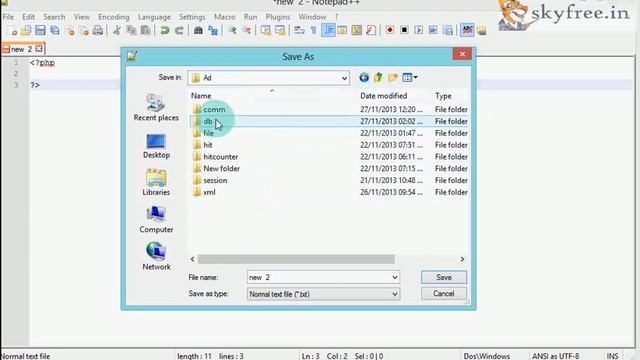
Task: Go to Recent places in sidebar
Action: 156,107
